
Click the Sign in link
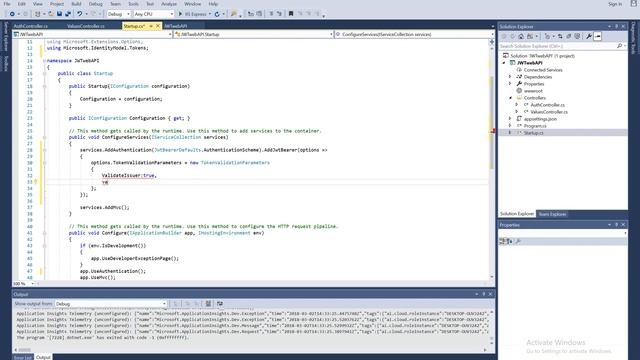point(615,4)
